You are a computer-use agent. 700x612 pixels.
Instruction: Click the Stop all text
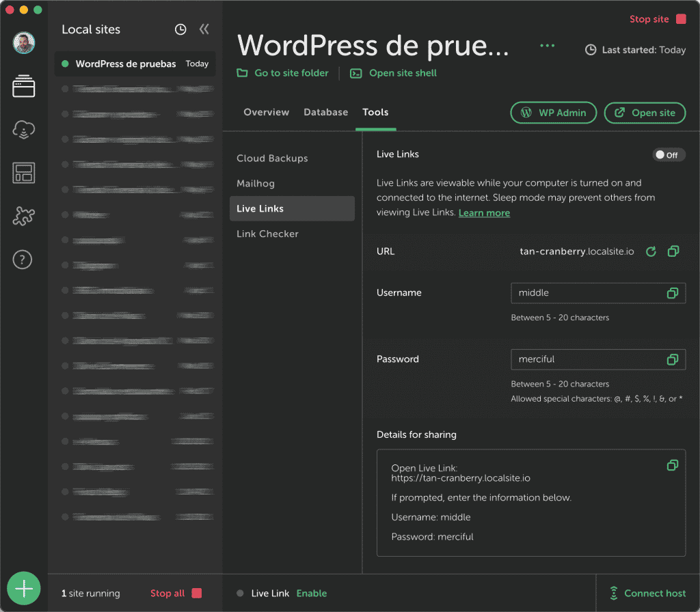pos(167,594)
